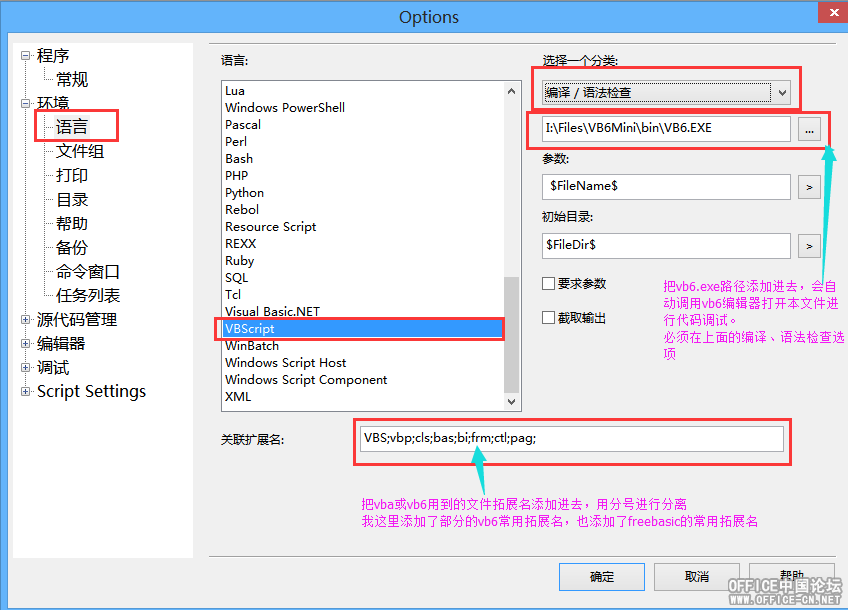This screenshot has width=848, height=610.
Task: Open the variable menu beside $FileName$
Action: pos(809,187)
